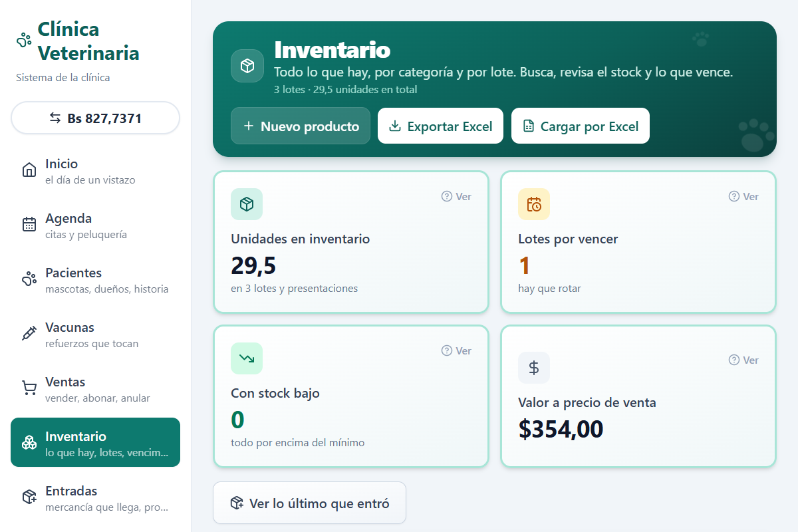798x532 pixels.
Task: Open Ver help on Lotes por vencer card
Action: tap(743, 196)
